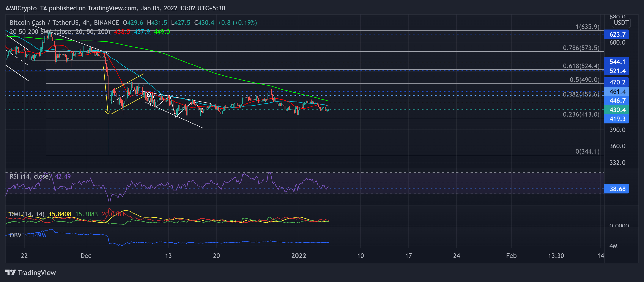Click the 0.236(413.0) Fibonacci level label
This screenshot has height=282, width=644.
(x=581, y=114)
